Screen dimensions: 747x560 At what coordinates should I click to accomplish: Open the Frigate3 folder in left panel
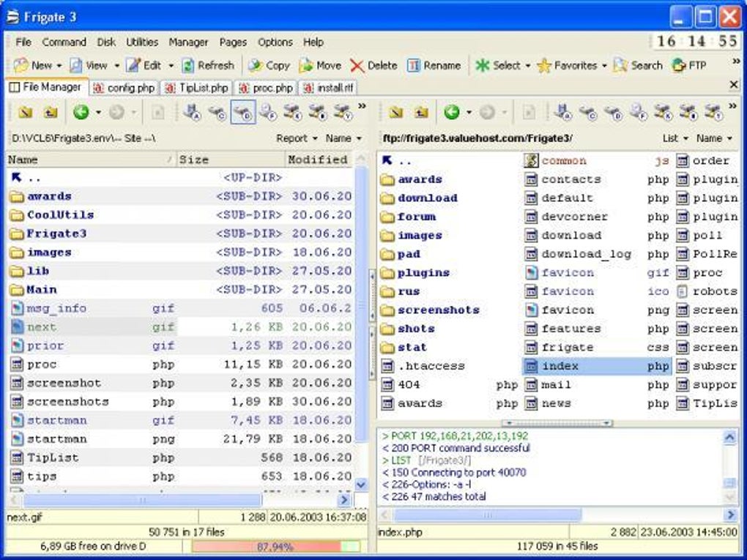click(56, 234)
